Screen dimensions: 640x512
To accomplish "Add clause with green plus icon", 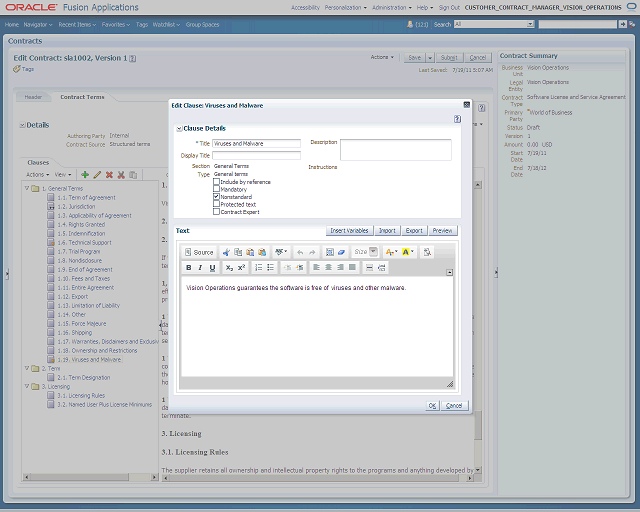I will pos(85,175).
